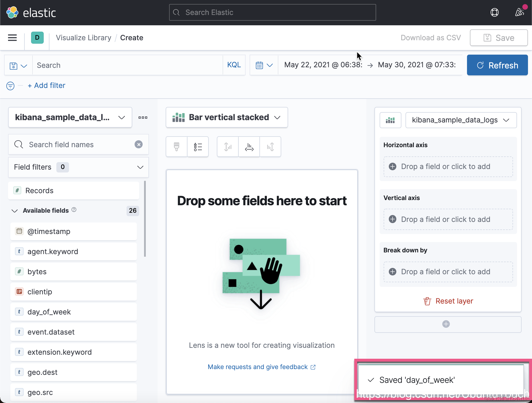Click the Save button
This screenshot has width=532, height=403.
coord(499,38)
